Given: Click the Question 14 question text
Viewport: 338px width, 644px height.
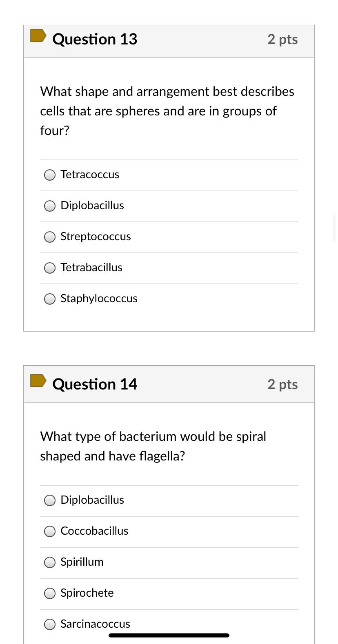Looking at the screenshot, I should coord(153,446).
